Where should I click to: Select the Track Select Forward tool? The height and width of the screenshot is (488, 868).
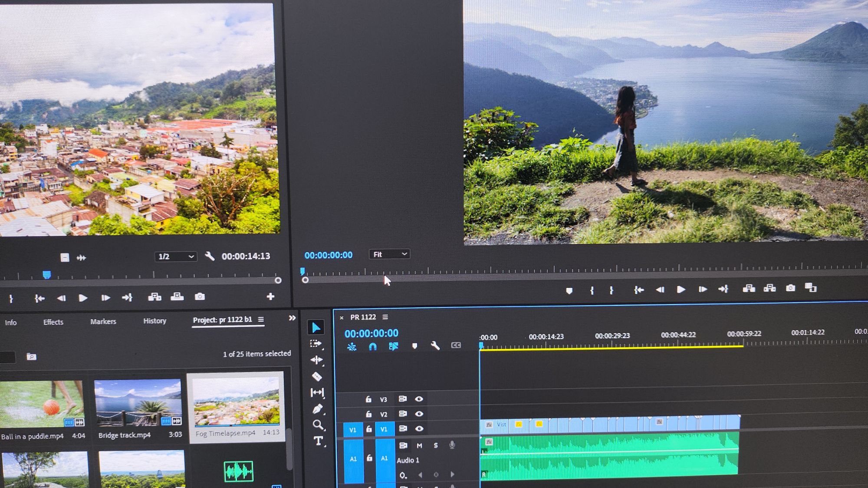(316, 344)
